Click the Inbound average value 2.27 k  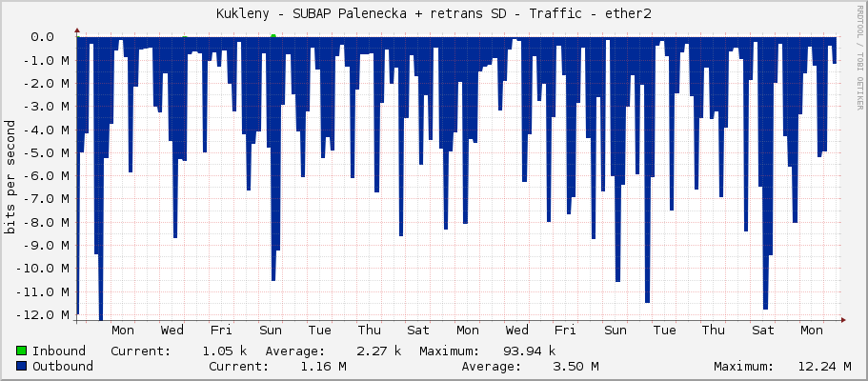[x=378, y=351]
